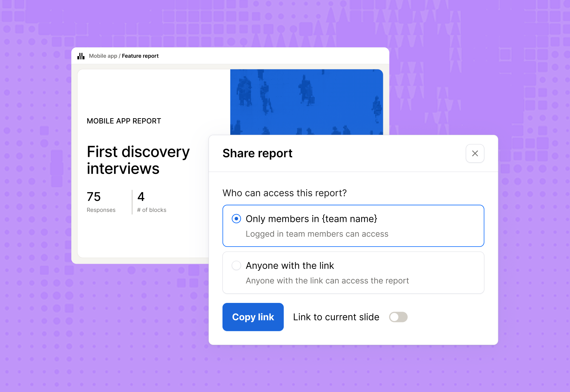The image size is (570, 392).
Task: Select 'Only members in {team name}' radio button
Action: [x=236, y=219]
